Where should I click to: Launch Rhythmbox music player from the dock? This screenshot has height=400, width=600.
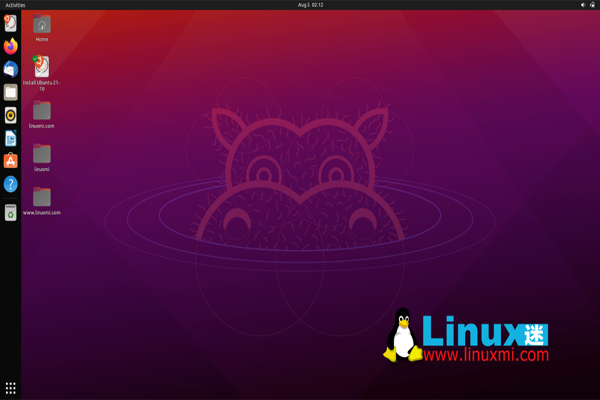pos(11,115)
